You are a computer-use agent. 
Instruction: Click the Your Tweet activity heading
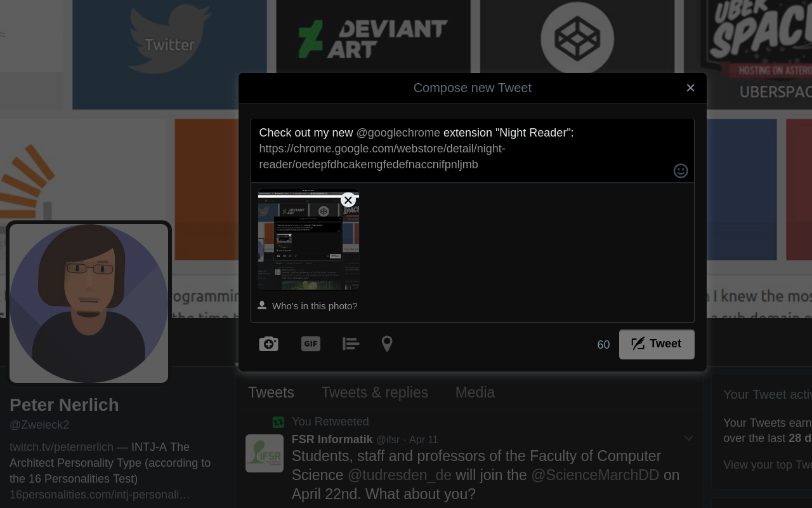point(768,394)
